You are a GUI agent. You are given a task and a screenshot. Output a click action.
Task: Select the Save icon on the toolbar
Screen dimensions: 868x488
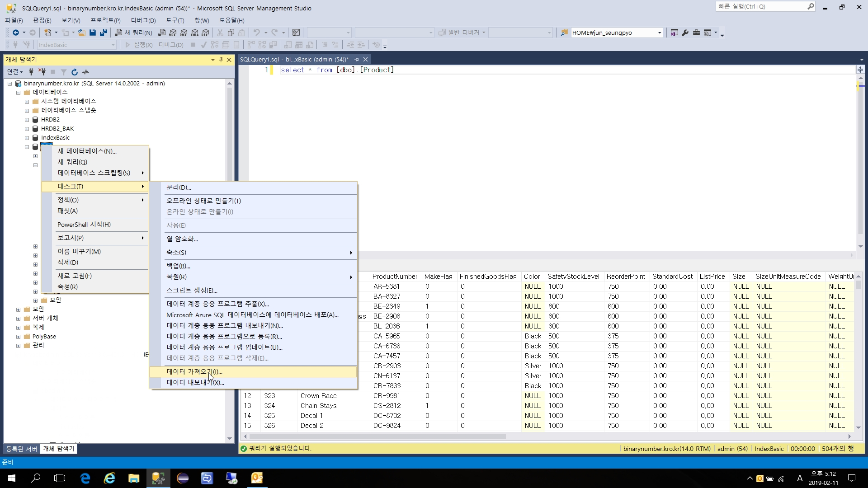(92, 32)
